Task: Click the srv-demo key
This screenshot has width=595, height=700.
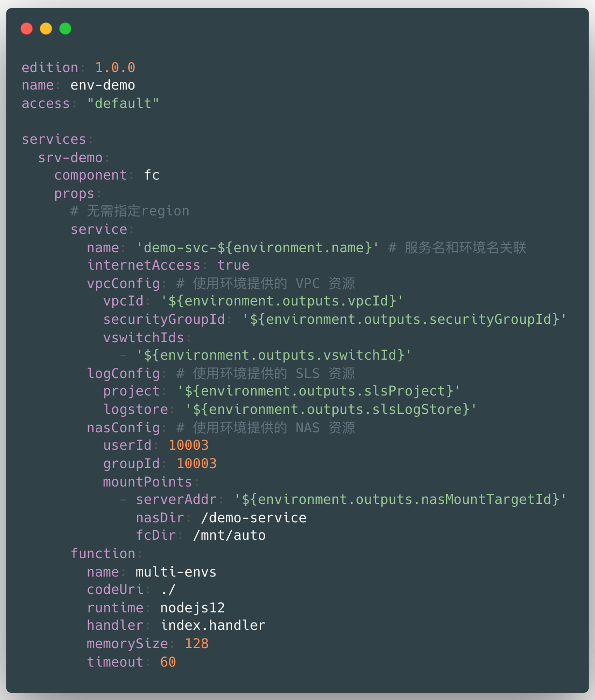Action: 70,158
